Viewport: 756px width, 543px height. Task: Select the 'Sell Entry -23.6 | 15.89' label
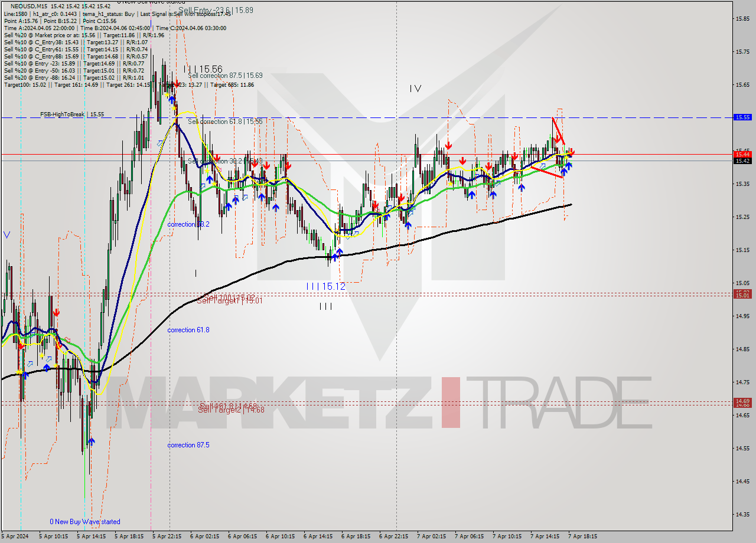(x=216, y=10)
